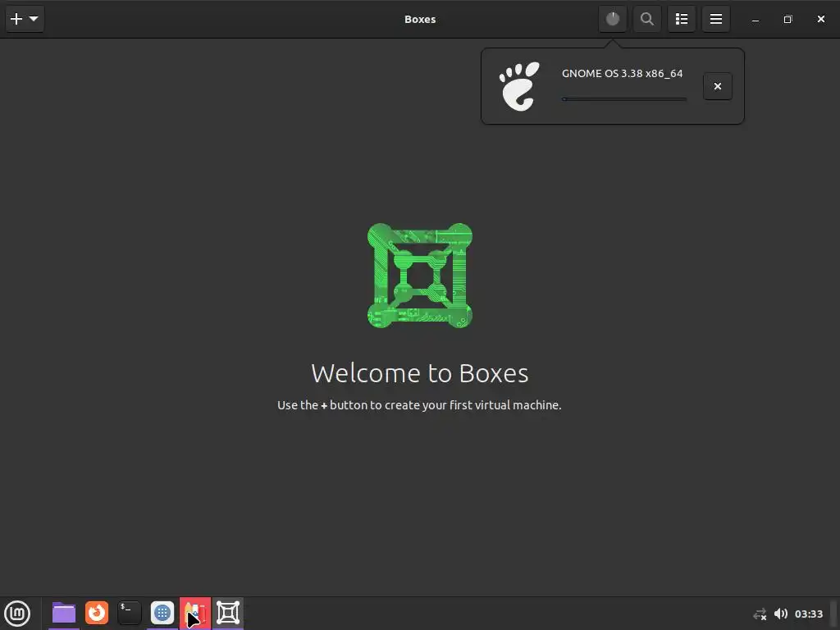Open search with the magnifier icon

tap(647, 20)
